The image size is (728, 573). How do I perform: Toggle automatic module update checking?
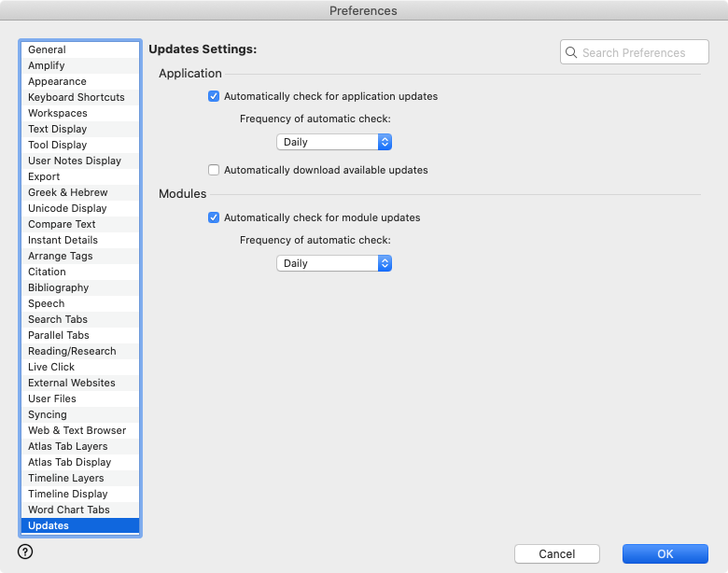(214, 217)
